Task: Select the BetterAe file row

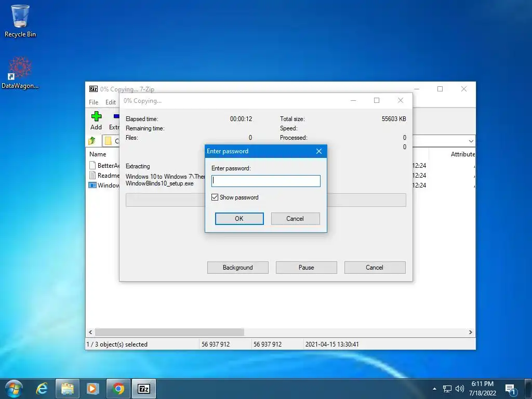Action: click(x=104, y=166)
